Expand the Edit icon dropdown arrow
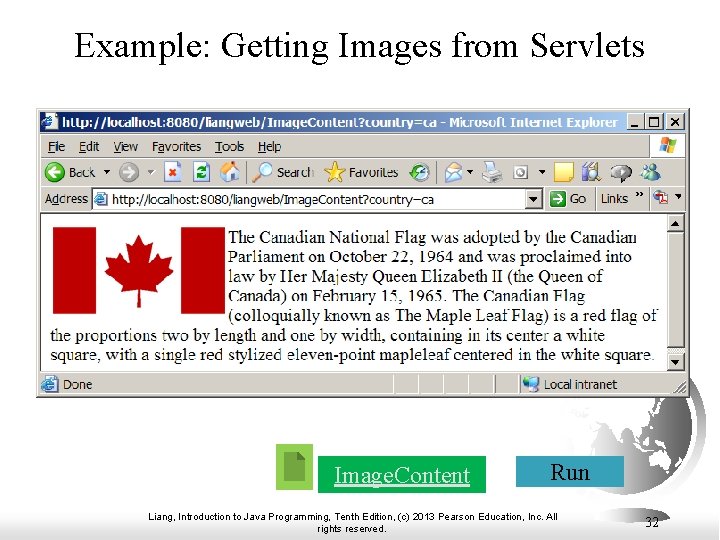The image size is (720, 540). (x=542, y=172)
